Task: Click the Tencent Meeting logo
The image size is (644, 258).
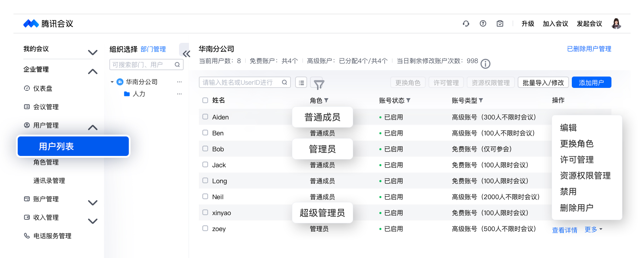Action: click(48, 24)
